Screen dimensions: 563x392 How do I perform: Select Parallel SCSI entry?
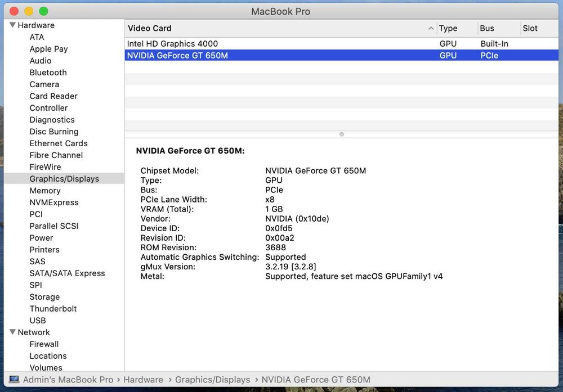[54, 226]
